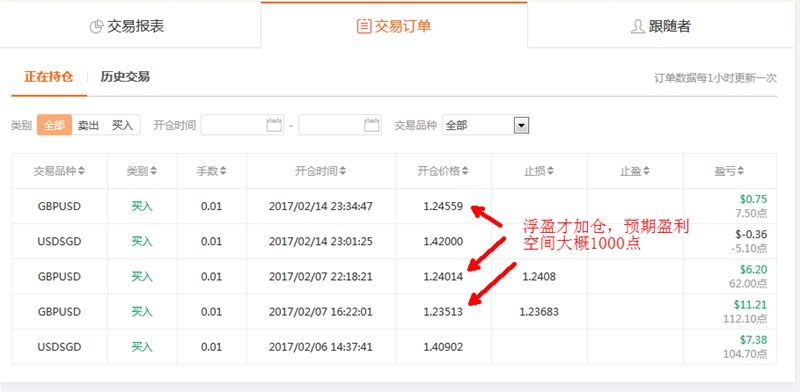Viewport: 800px width, 392px height.
Task: Click open time 2017/02/06 14:37:41
Action: [320, 347]
